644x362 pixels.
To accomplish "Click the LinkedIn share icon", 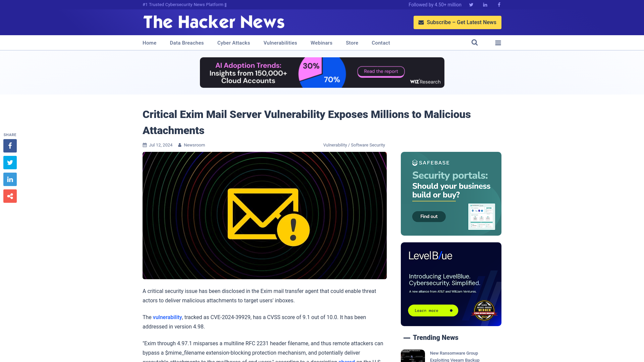I will coord(10,179).
